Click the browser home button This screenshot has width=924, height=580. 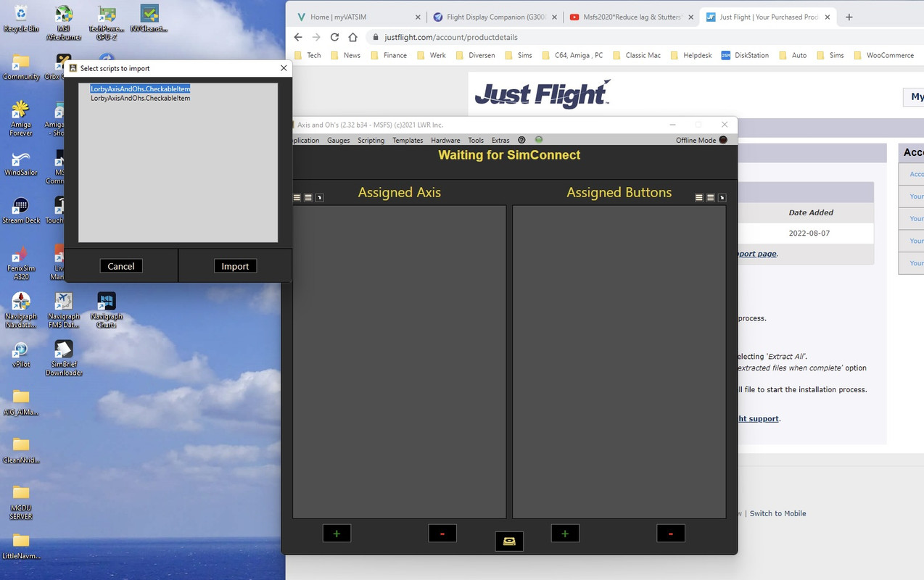[x=352, y=37]
